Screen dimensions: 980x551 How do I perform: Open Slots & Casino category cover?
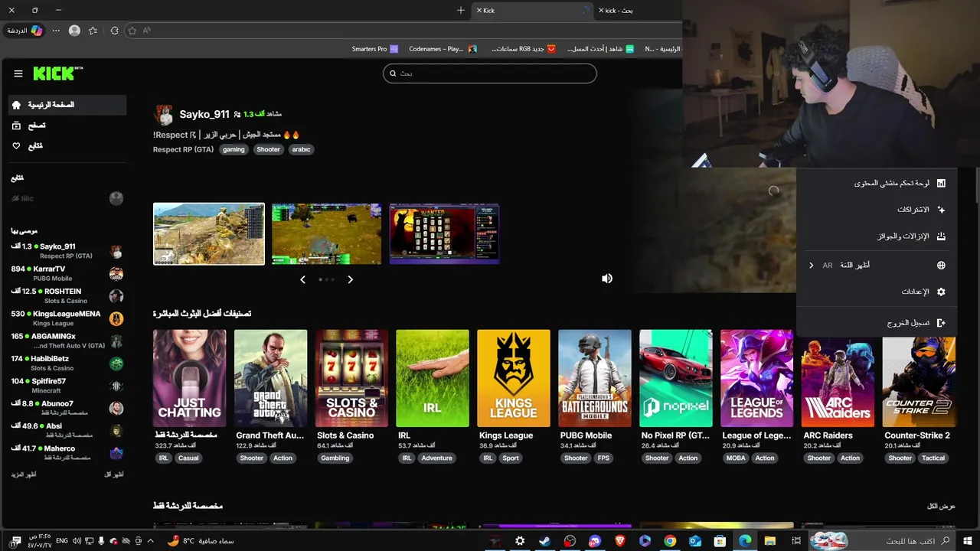coord(351,378)
